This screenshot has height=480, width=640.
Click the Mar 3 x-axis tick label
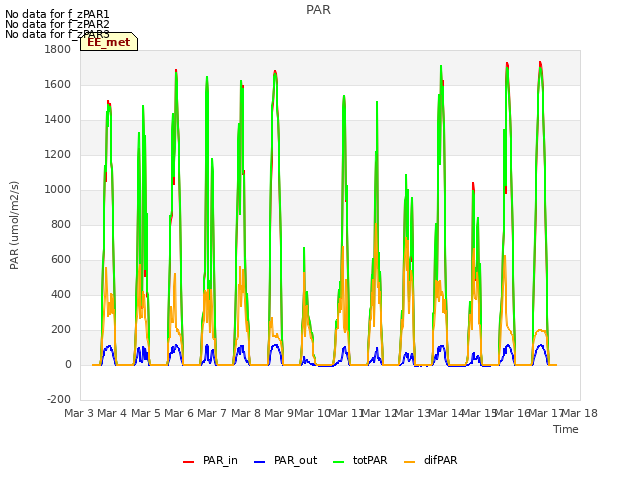pos(79,413)
